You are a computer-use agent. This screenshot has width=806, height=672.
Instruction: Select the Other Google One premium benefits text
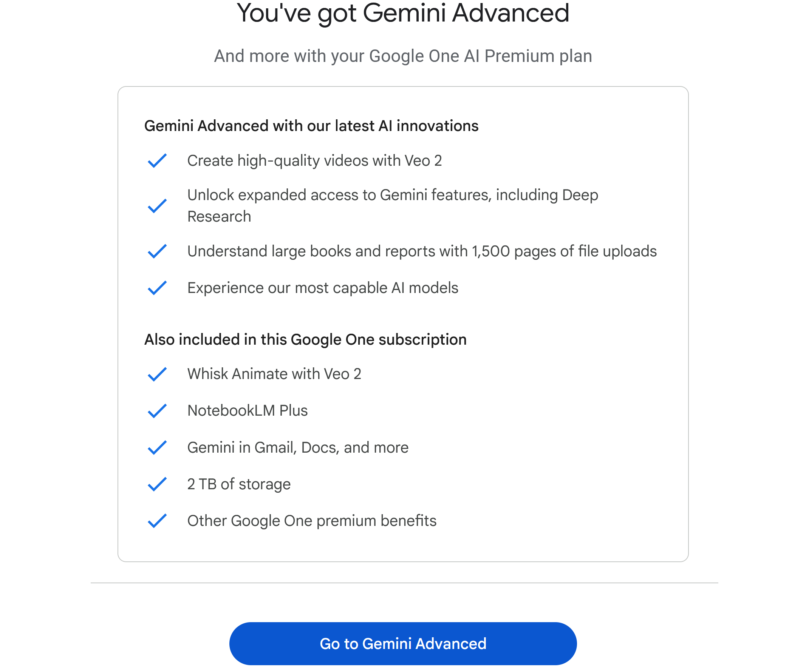point(311,521)
